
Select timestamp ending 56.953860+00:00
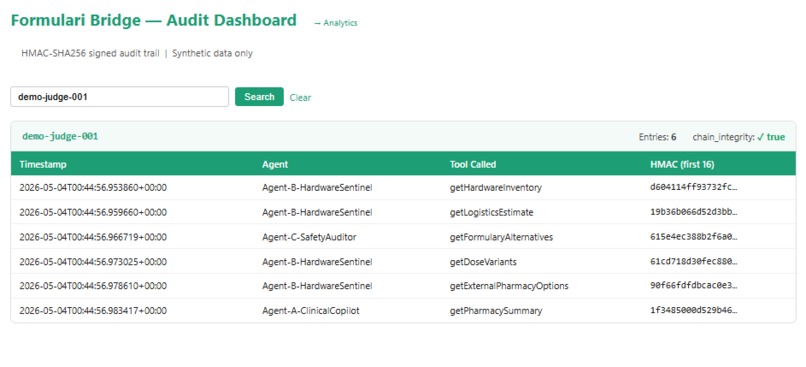click(x=93, y=188)
